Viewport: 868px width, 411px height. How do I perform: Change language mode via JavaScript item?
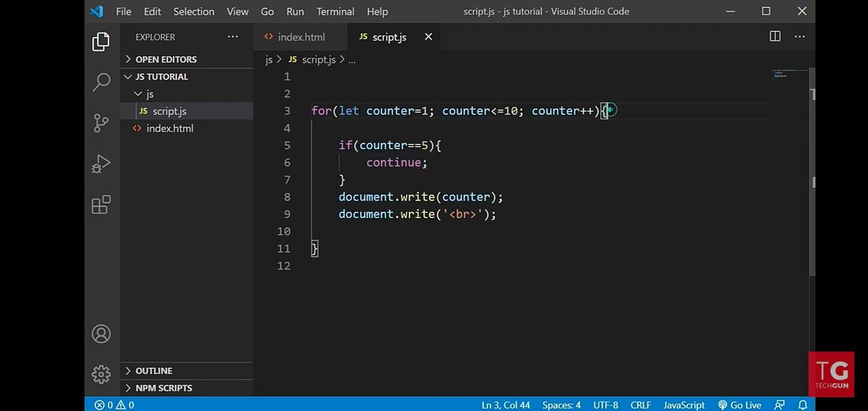tap(684, 405)
